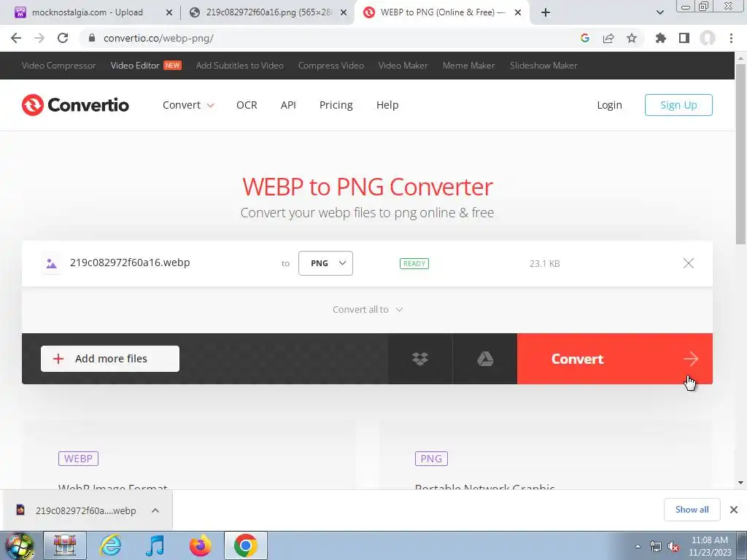747x560 pixels.
Task: Show hidden tray icons arrow
Action: pyautogui.click(x=638, y=547)
